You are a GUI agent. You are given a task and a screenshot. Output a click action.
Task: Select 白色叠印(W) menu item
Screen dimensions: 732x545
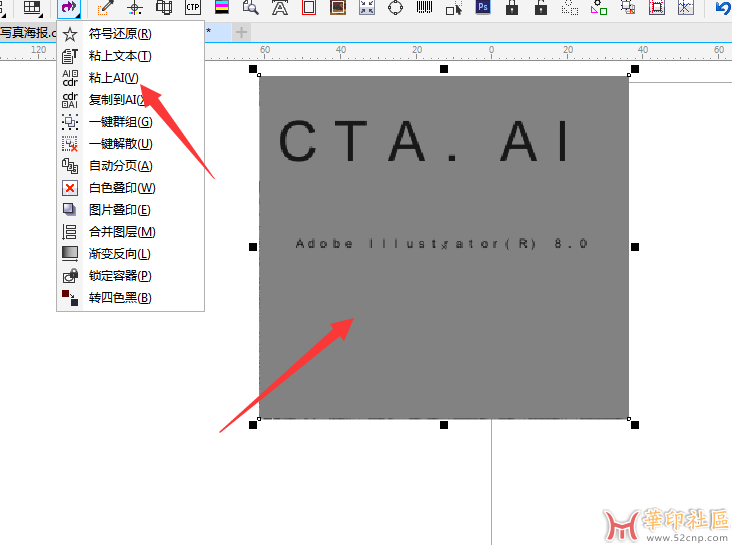[x=130, y=188]
